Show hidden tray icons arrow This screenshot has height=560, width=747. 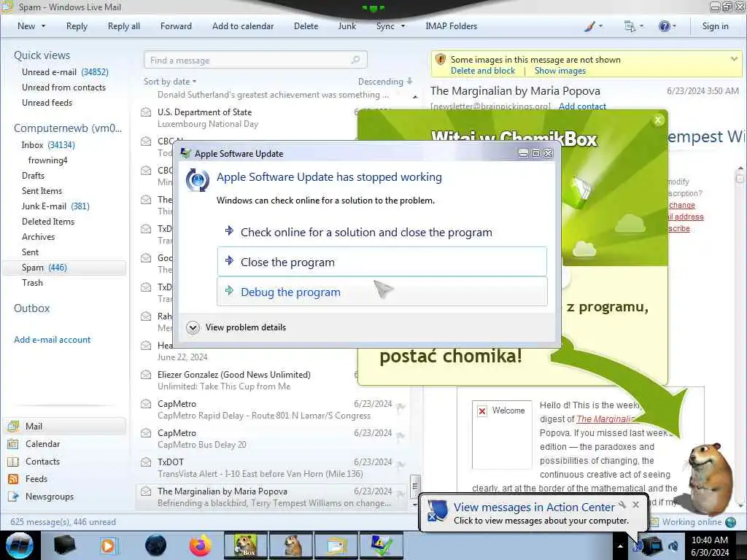click(x=620, y=546)
